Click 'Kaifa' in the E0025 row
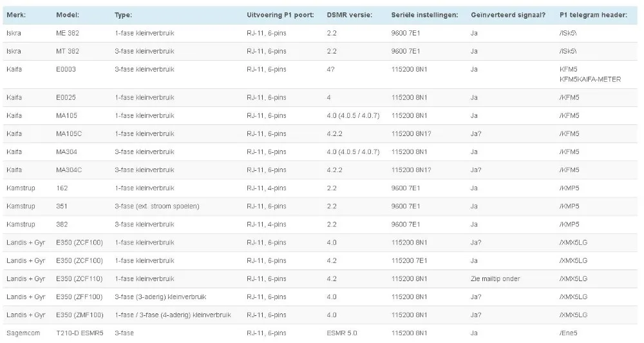 pyautogui.click(x=14, y=98)
